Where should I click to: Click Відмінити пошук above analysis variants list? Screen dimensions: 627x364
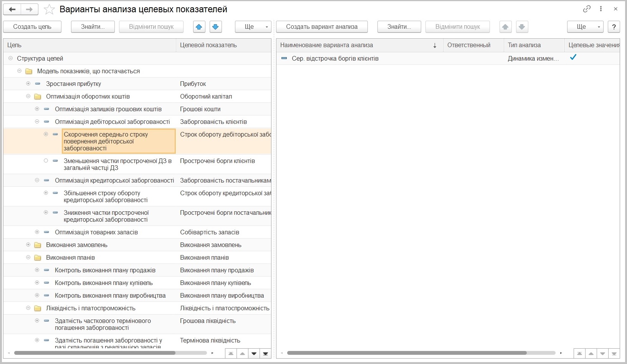point(458,27)
